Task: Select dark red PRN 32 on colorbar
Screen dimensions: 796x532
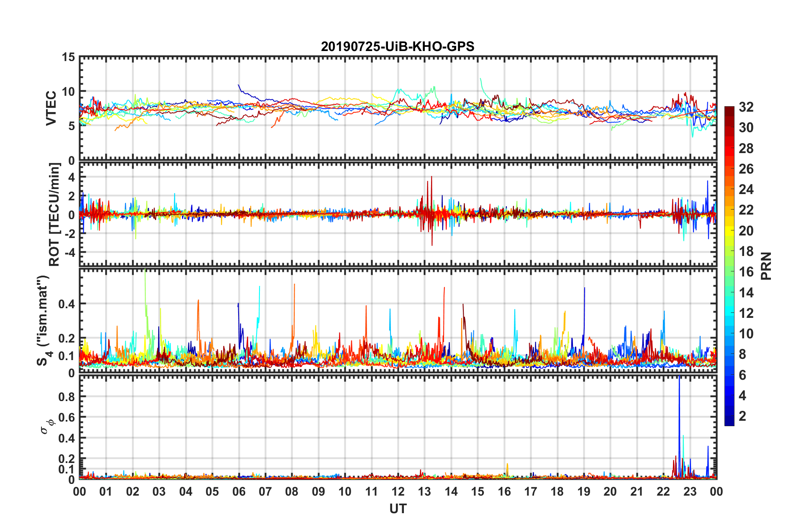Action: pyautogui.click(x=729, y=110)
